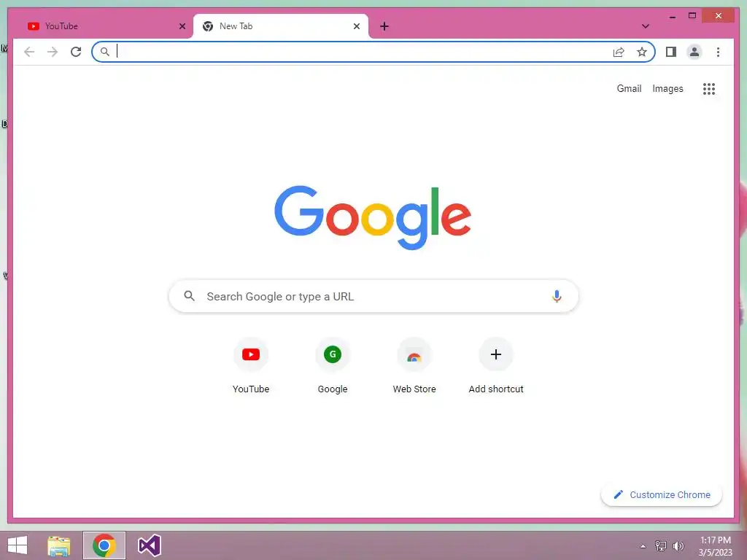
Task: Click the Chrome taskbar icon
Action: [x=104, y=545]
